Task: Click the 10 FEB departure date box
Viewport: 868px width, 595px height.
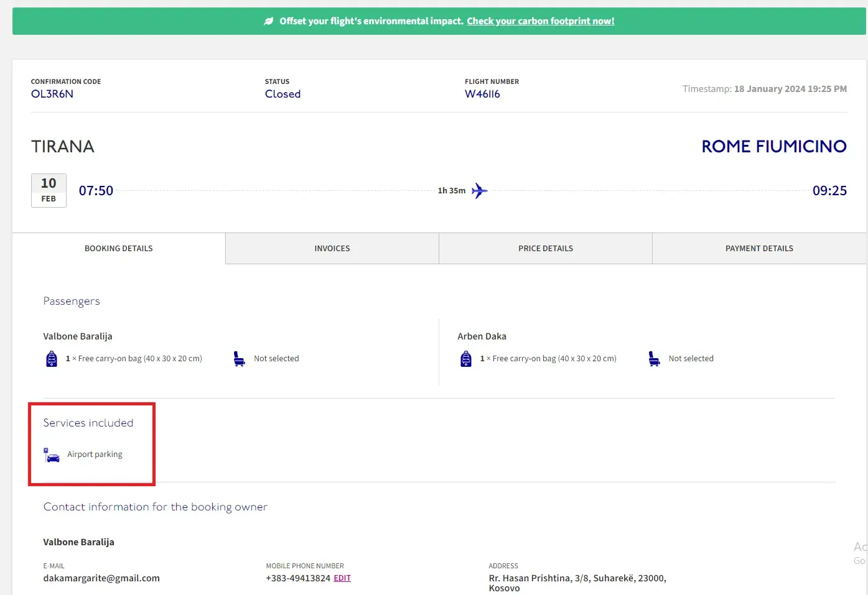Action: 49,190
